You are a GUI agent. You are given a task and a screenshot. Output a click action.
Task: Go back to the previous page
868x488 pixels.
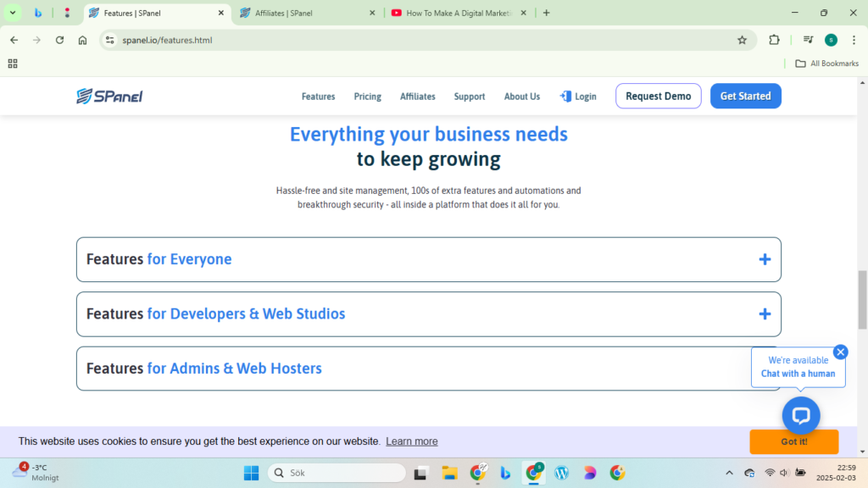(14, 40)
